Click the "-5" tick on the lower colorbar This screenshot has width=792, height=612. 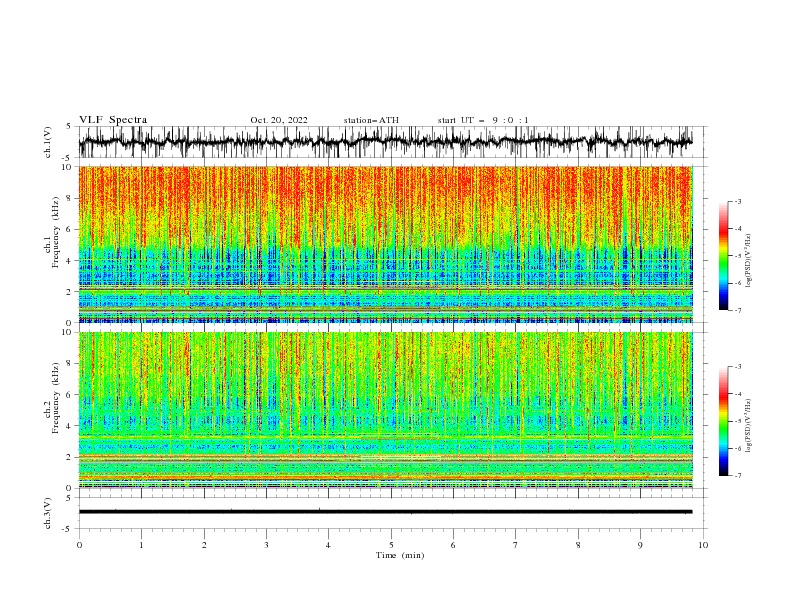click(x=738, y=421)
